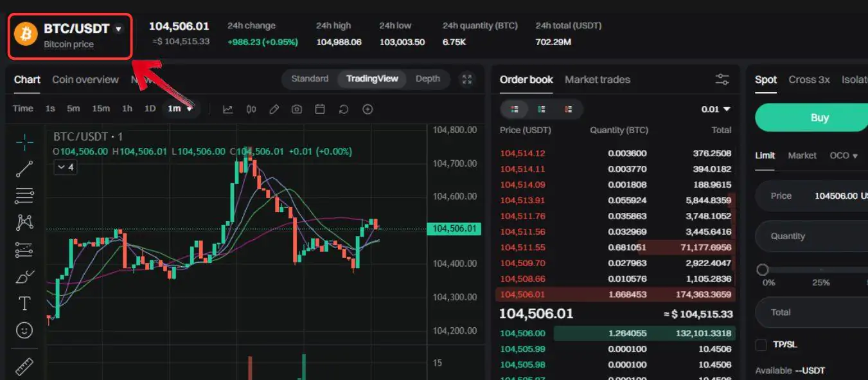This screenshot has height=380, width=868.
Task: Open the calendar date range icon
Action: click(x=320, y=109)
